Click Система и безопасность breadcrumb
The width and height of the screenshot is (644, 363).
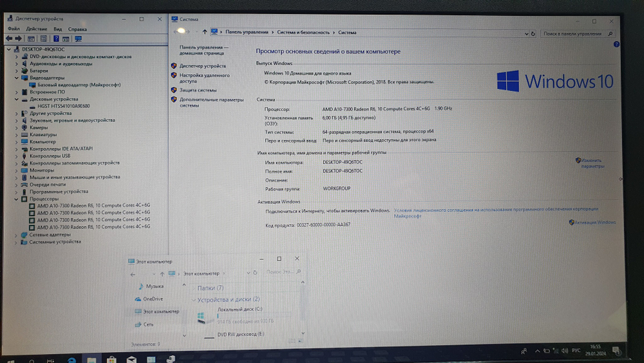point(303,32)
